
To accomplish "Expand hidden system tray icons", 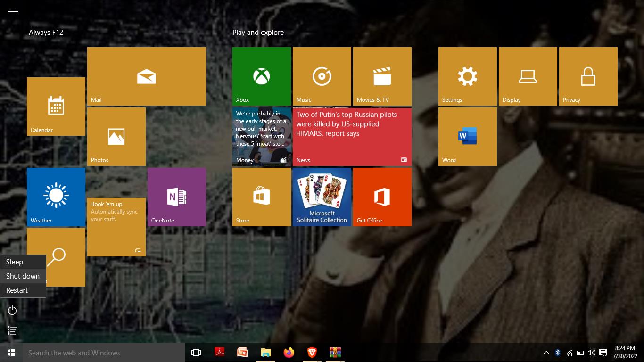I will click(546, 353).
